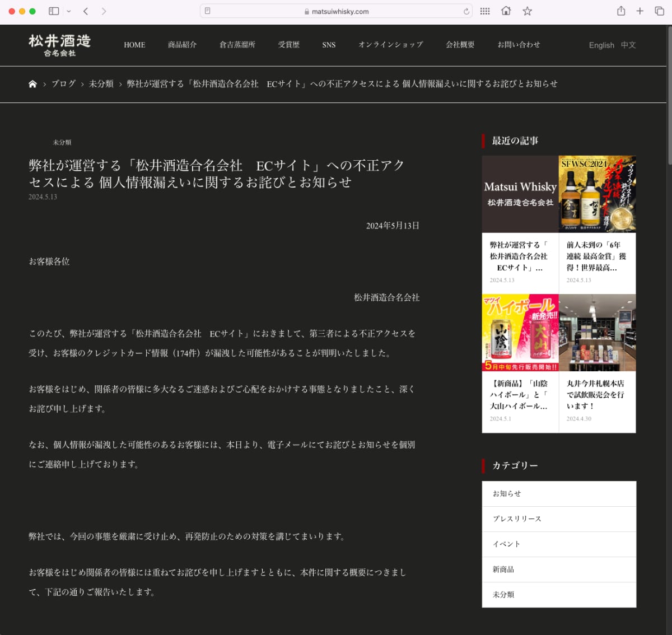Screen dimensions: 672x635
Task: Expand the sidebar options chevron
Action: click(x=69, y=11)
